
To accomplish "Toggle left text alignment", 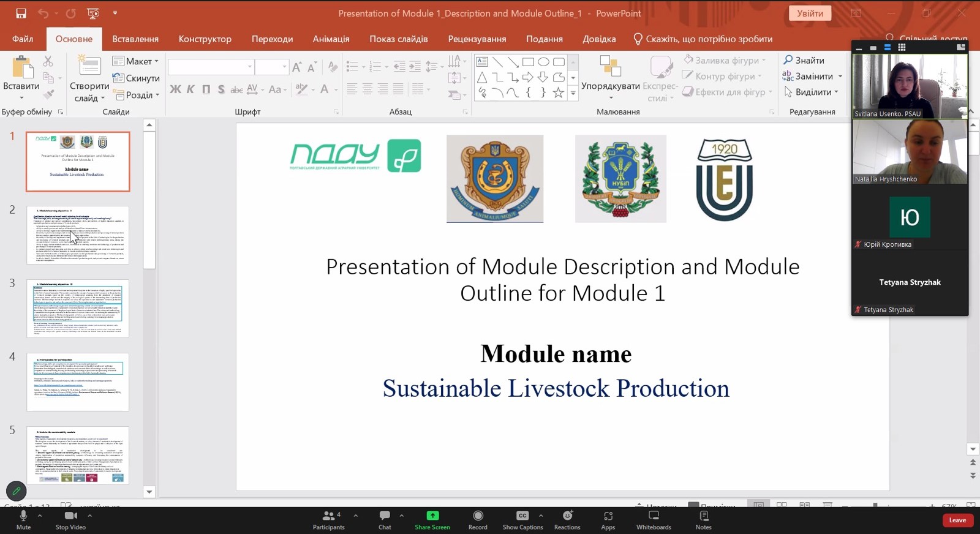I will click(352, 89).
